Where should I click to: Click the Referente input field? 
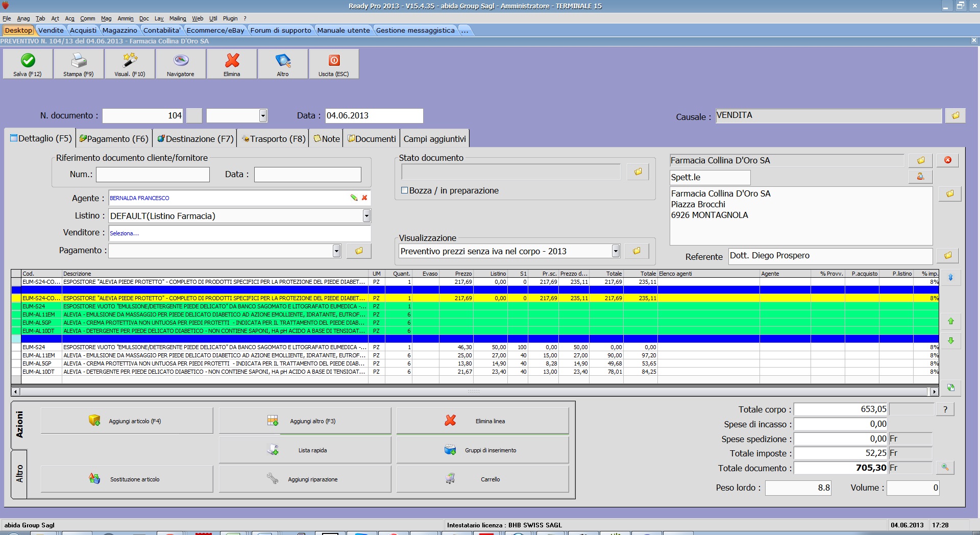(829, 256)
